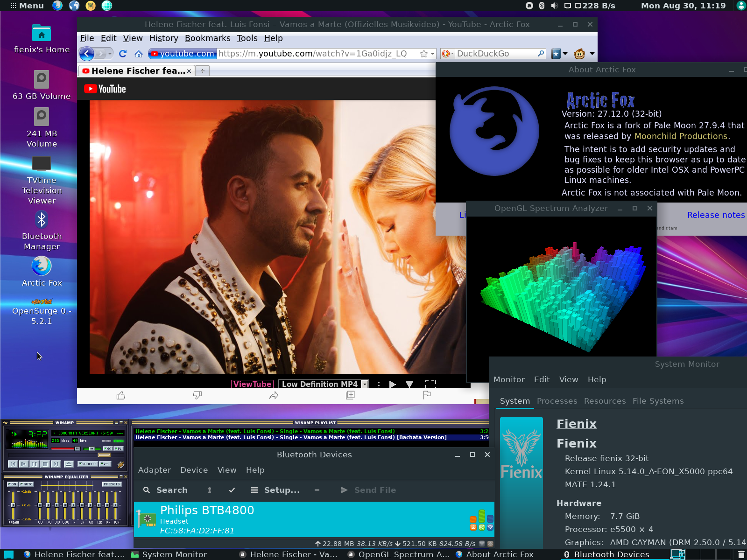This screenshot has height=560, width=747.
Task: Click the ViewTube three-dot options menu
Action: point(379,385)
